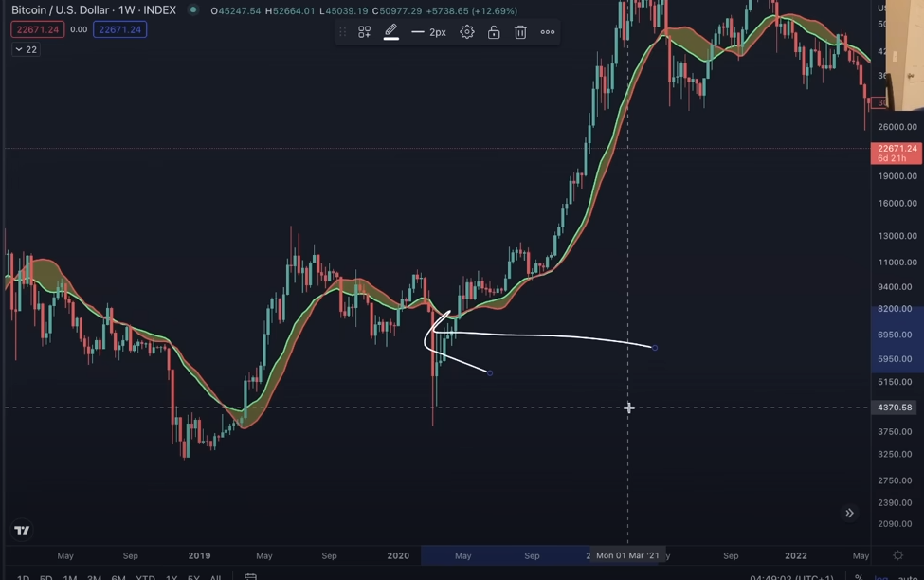Click the open value O45247.54 in the legend
Viewport: 924px width, 580px height.
click(236, 10)
